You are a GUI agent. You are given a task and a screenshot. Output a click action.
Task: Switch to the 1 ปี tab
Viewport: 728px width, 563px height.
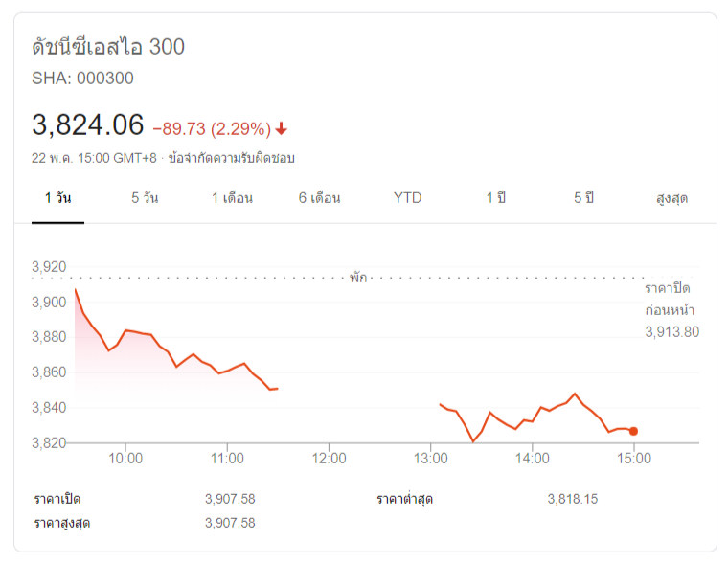tap(495, 198)
